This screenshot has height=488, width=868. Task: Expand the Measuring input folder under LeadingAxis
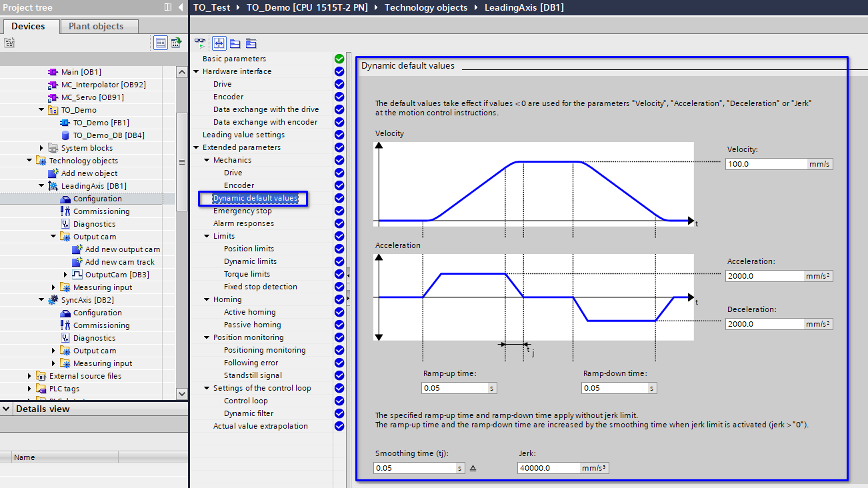click(54, 287)
